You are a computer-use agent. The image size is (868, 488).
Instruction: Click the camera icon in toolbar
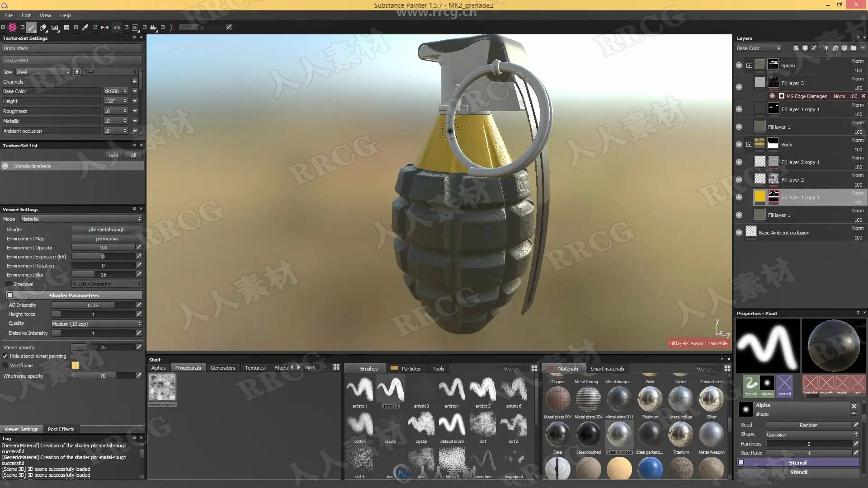[x=153, y=28]
